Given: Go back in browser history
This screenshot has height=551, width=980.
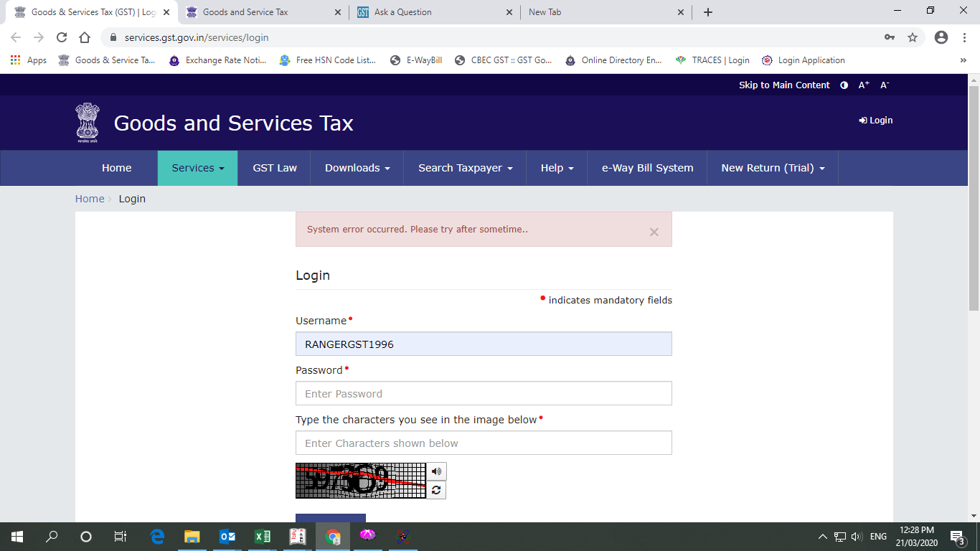Looking at the screenshot, I should pos(16,37).
